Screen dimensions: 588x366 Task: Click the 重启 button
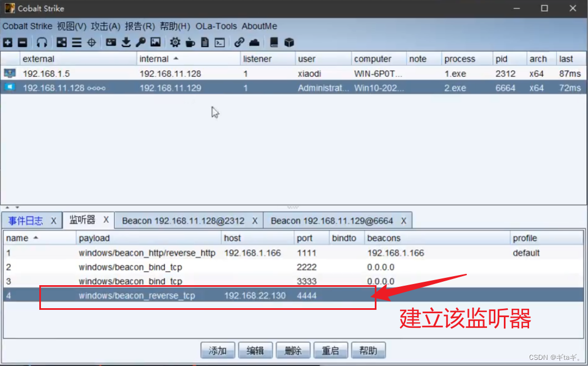tap(331, 351)
